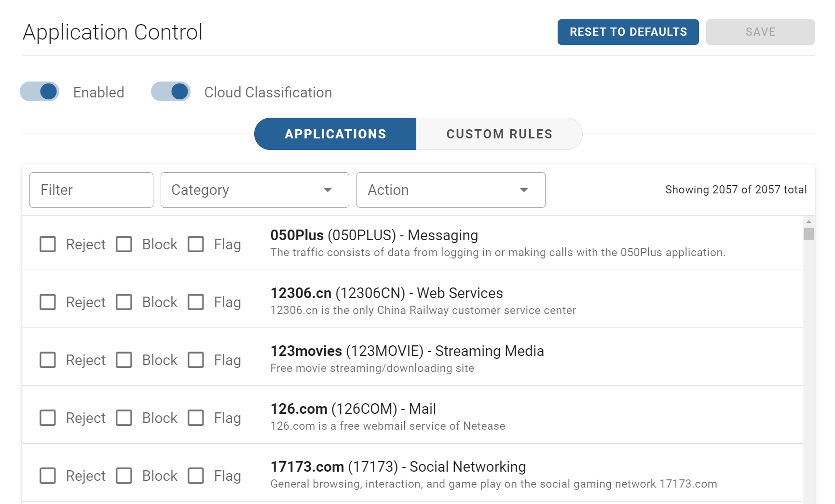Click the application list scrollbar thumb

808,233
